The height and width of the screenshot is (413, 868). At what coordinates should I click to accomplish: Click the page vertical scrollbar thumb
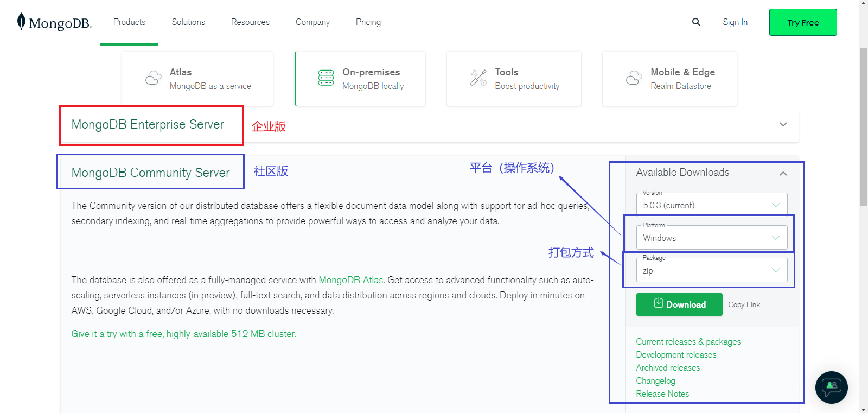pyautogui.click(x=863, y=127)
